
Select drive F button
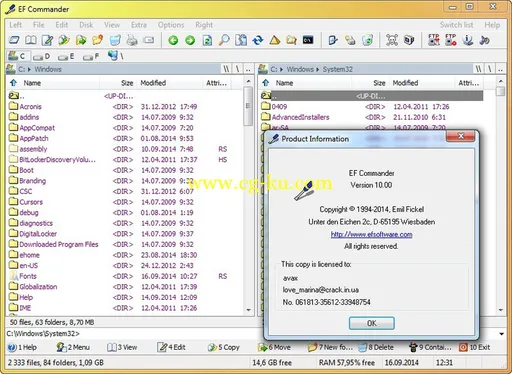click(91, 56)
